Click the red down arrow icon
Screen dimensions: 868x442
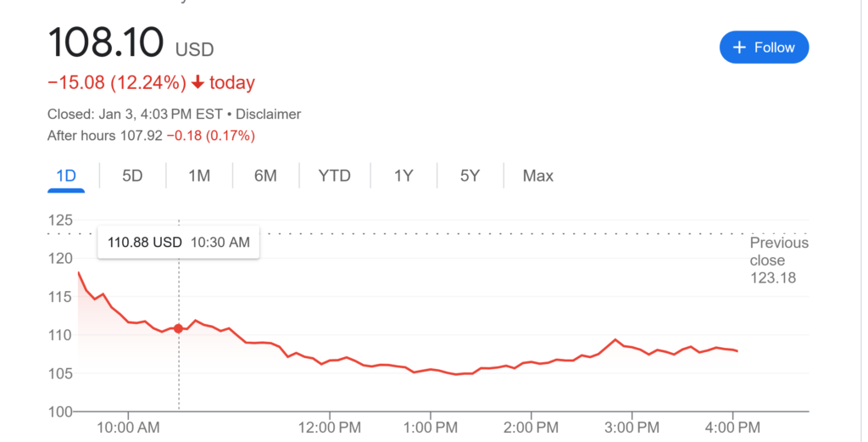198,83
